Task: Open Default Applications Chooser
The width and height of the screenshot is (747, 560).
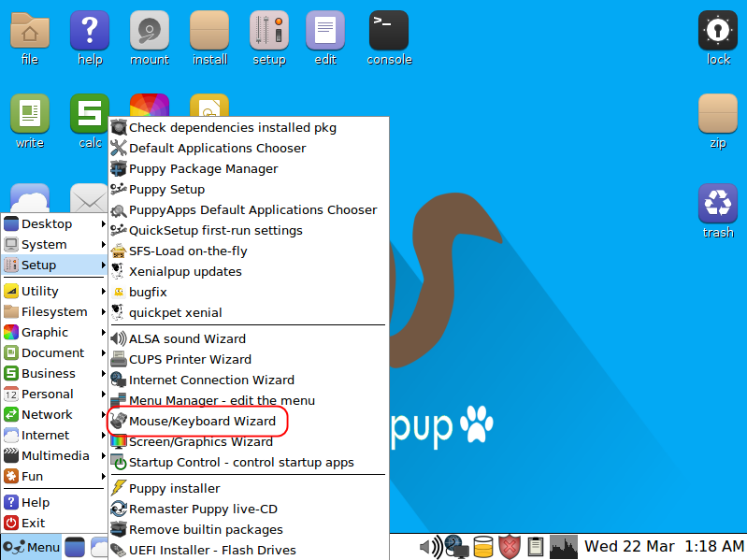Action: pos(249,148)
